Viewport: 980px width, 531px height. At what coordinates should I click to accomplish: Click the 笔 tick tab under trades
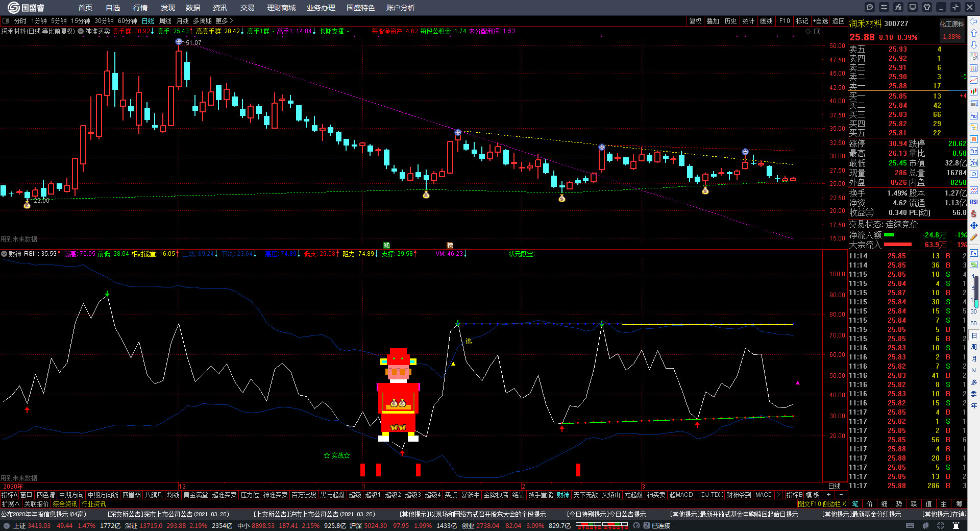click(855, 504)
